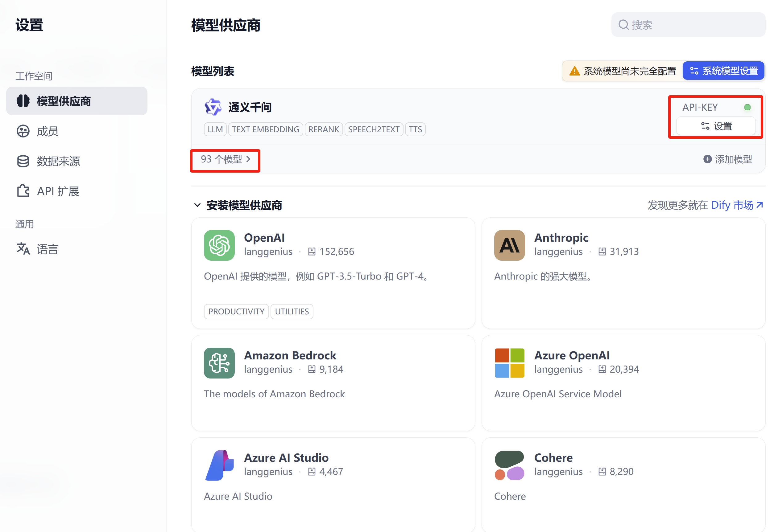Click the Cohere logo icon
770x532 pixels.
(x=509, y=465)
